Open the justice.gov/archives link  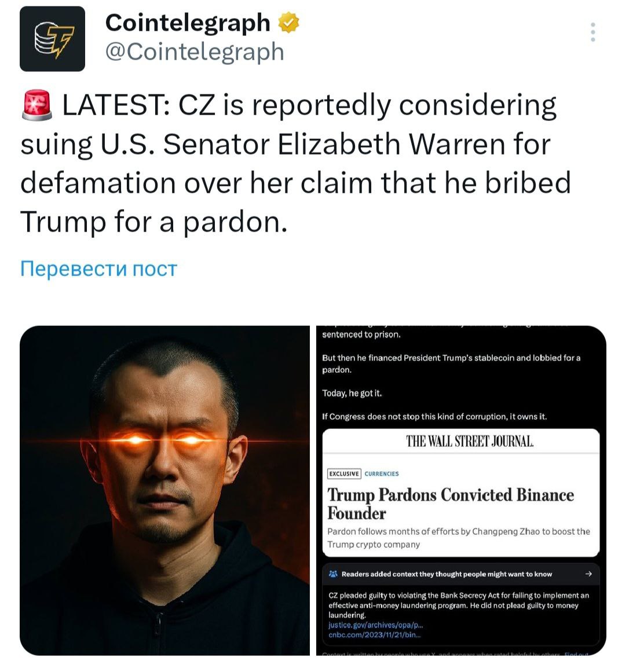(x=376, y=625)
